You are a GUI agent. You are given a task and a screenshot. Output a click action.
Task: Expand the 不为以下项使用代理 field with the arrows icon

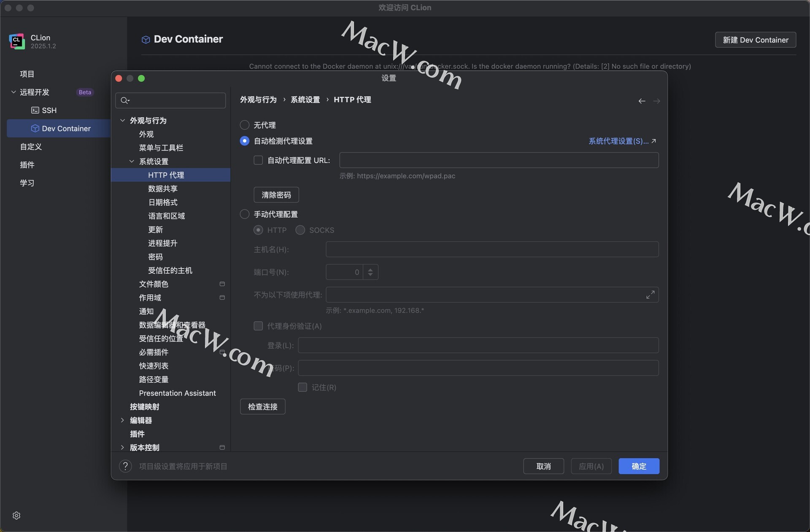click(x=650, y=294)
